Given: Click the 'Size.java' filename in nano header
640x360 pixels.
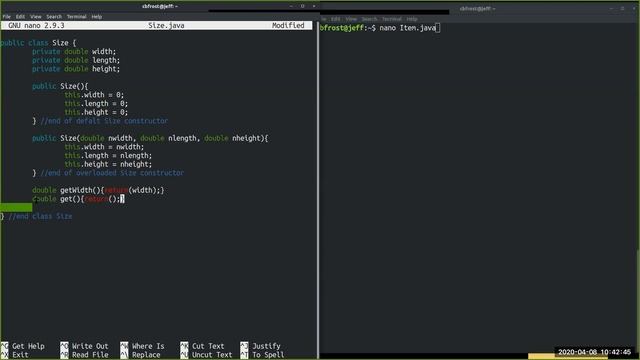Looking at the screenshot, I should click(x=166, y=25).
